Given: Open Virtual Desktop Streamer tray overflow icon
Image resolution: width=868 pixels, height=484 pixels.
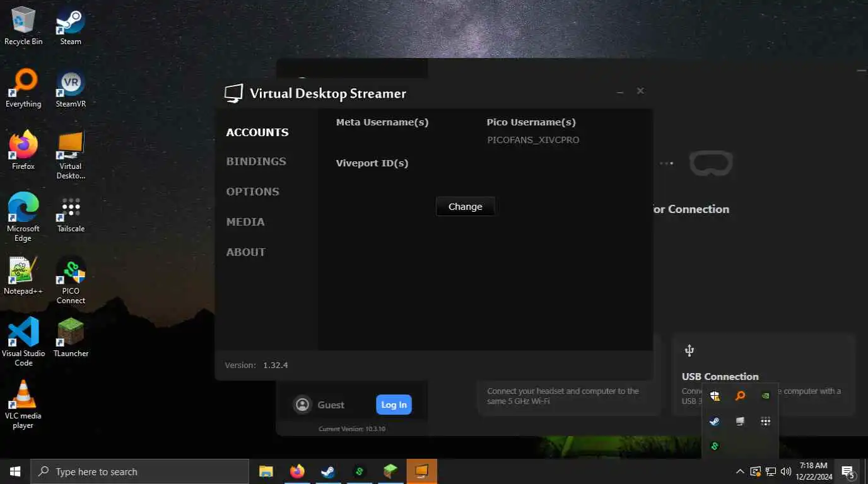Looking at the screenshot, I should point(740,421).
